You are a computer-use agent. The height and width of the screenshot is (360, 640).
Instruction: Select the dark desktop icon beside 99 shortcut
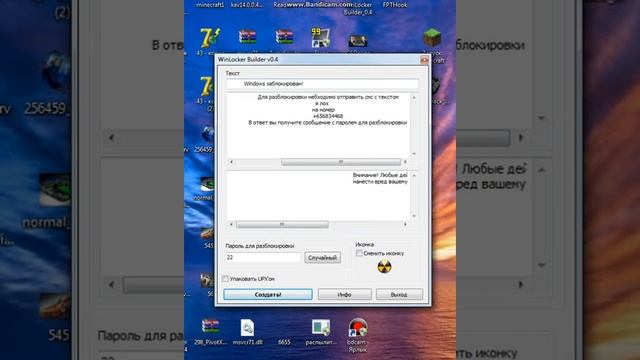(x=358, y=40)
